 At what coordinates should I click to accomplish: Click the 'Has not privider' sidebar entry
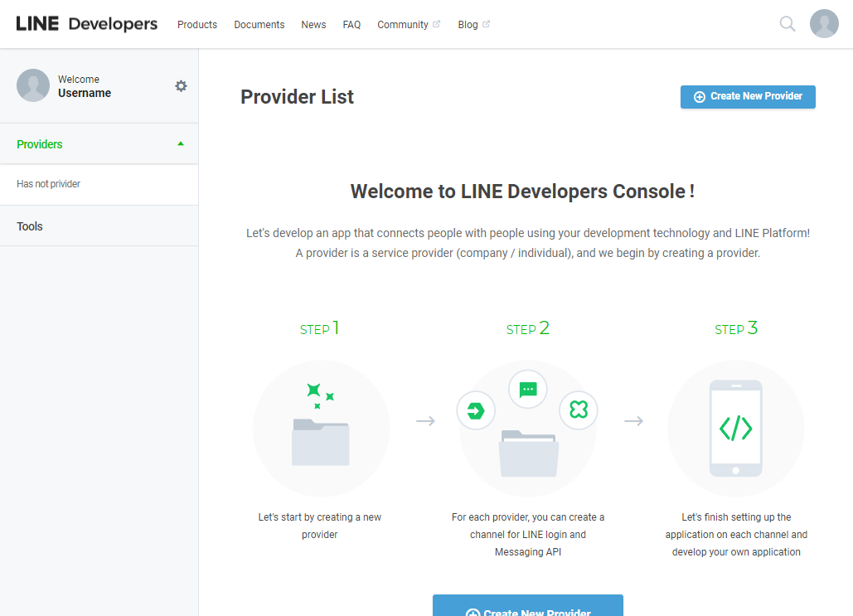pos(49,184)
